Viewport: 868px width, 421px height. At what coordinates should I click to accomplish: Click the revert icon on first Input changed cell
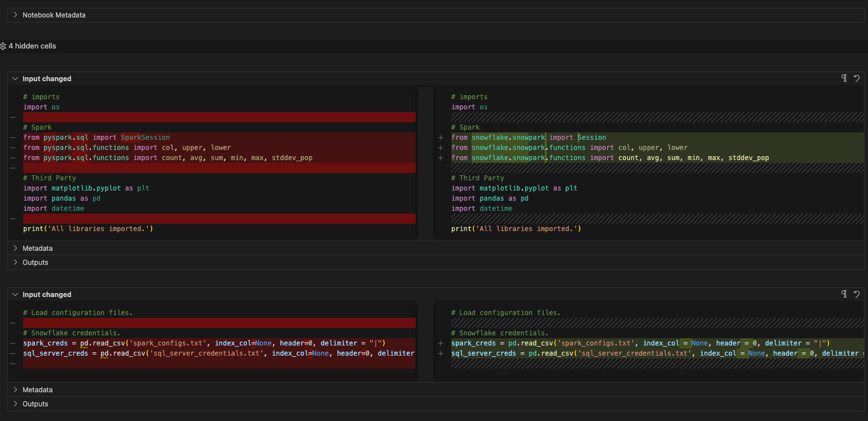click(857, 78)
